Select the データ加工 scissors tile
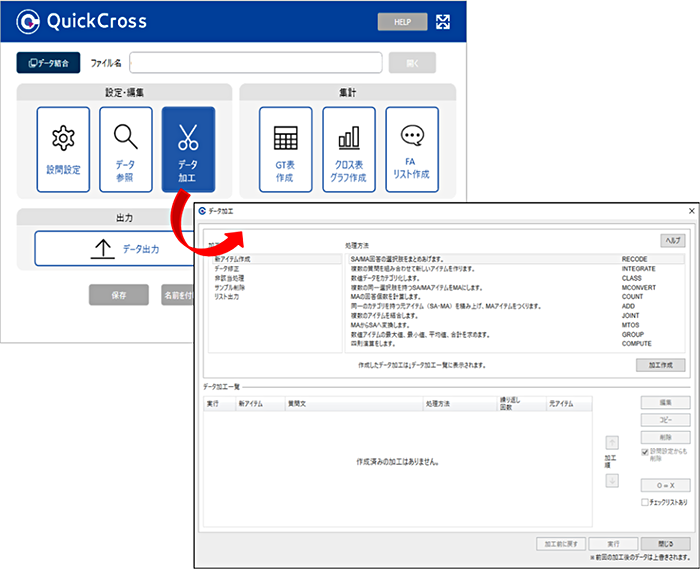Screen dimensions: 700x569 click(188, 150)
